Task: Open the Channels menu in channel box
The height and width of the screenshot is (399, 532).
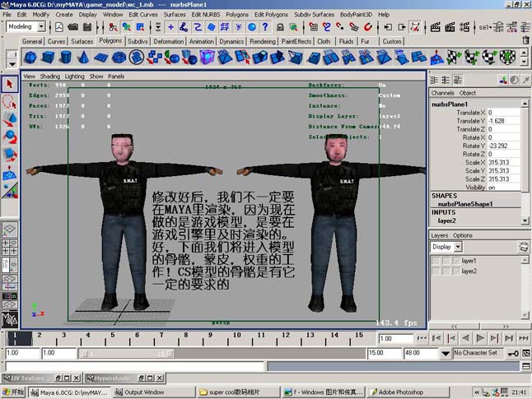Action: (x=442, y=93)
